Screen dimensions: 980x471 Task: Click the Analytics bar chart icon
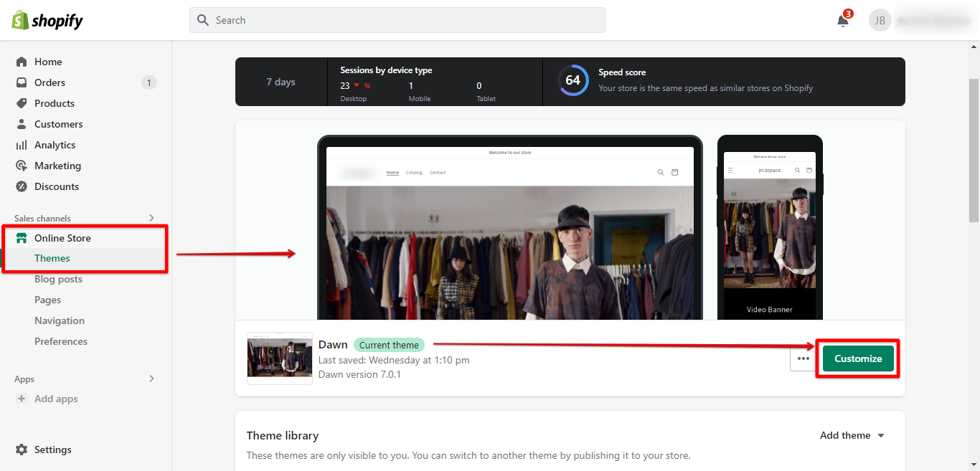click(22, 145)
